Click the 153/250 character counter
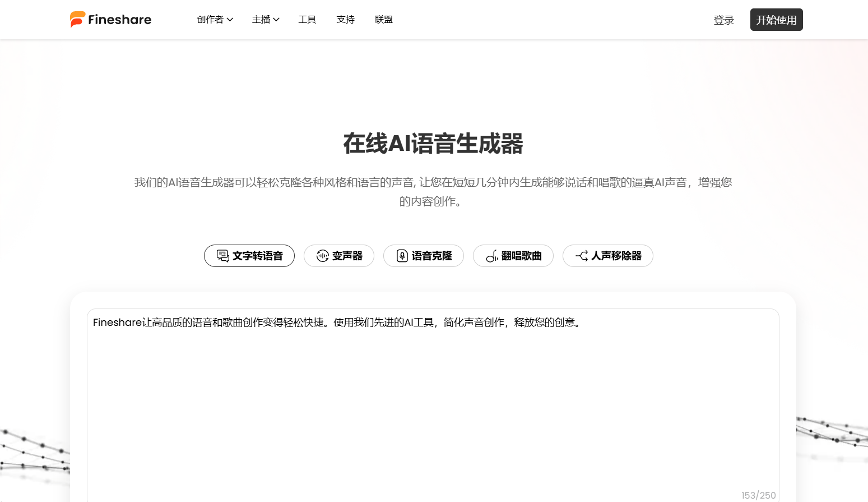The width and height of the screenshot is (868, 502). pyautogui.click(x=758, y=495)
